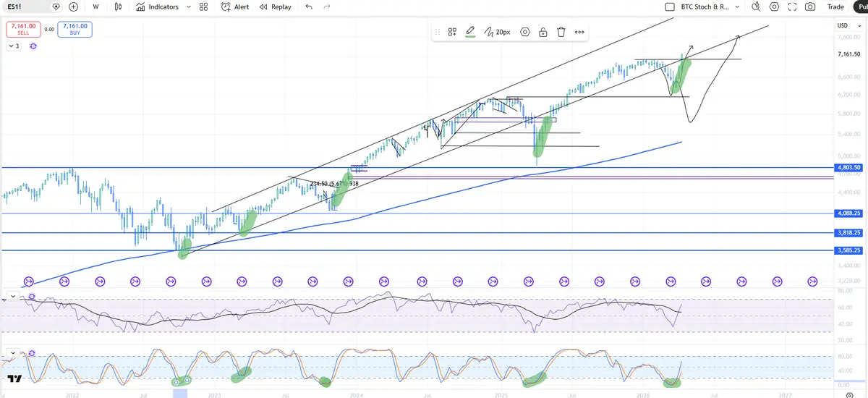Click the flag symbol marker beside ES1!
This screenshot has height=398, width=868.
[56, 7]
